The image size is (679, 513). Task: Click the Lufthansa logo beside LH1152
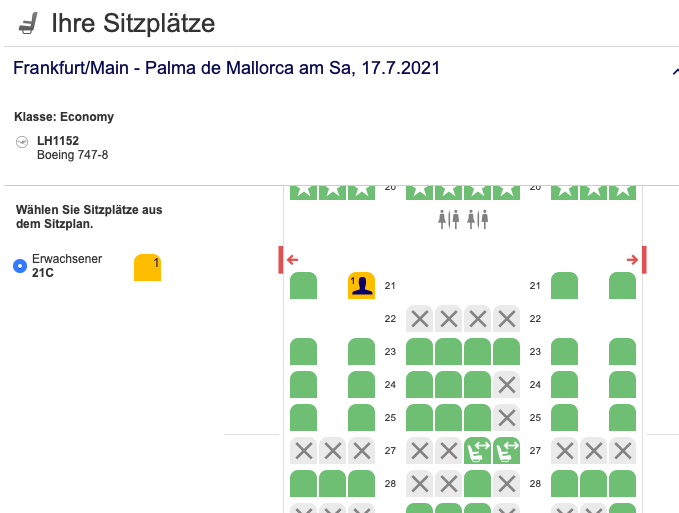23,142
